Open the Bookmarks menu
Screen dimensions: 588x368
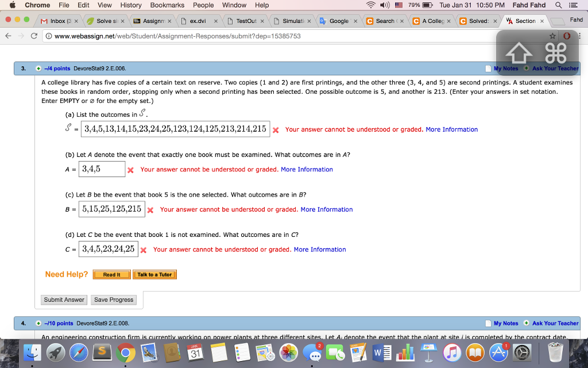[167, 5]
